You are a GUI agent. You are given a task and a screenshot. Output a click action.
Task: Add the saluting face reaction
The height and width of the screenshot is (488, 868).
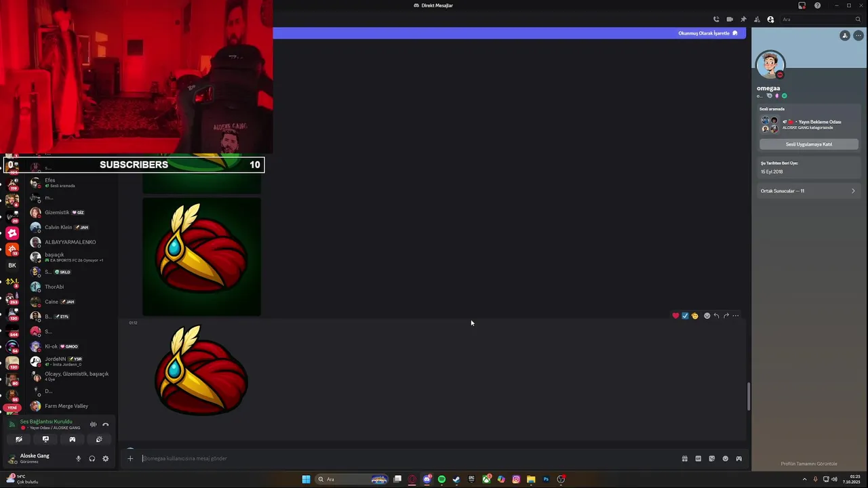(694, 316)
